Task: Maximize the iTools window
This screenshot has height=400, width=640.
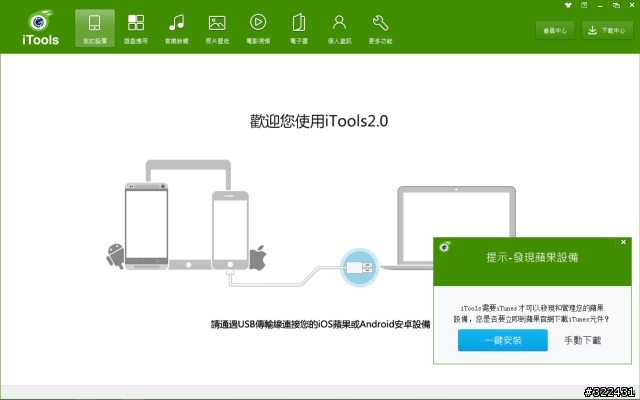Action: point(616,5)
